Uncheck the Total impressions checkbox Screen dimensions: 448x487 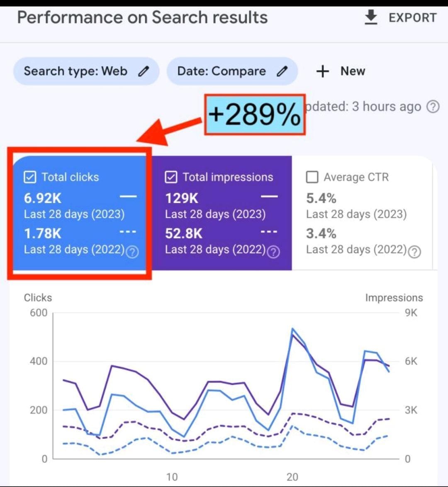click(171, 177)
